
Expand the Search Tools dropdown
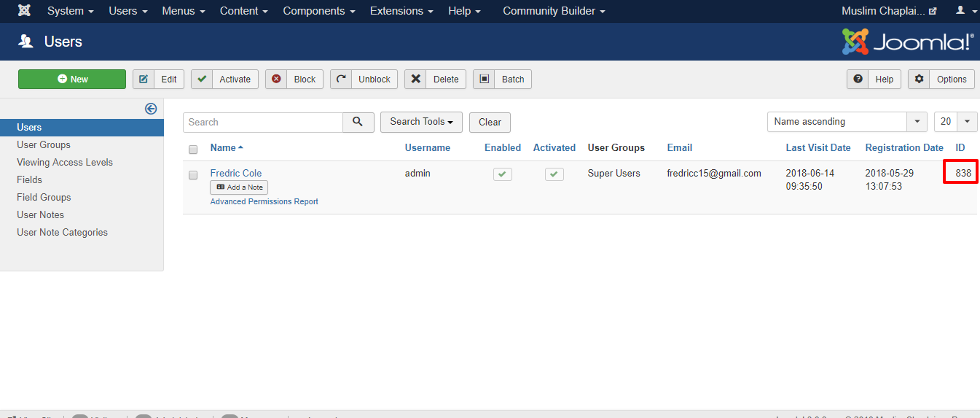pos(421,122)
